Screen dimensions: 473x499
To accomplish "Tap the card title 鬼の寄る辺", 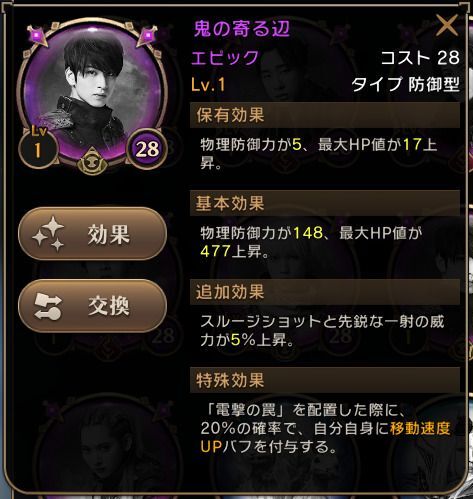I will pos(242,29).
